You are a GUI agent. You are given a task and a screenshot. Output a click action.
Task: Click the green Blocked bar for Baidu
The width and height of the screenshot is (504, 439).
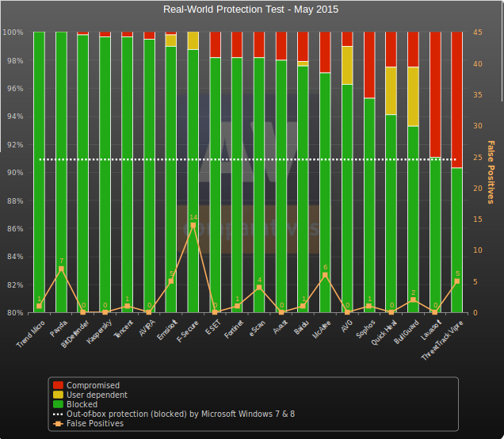pos(303,189)
